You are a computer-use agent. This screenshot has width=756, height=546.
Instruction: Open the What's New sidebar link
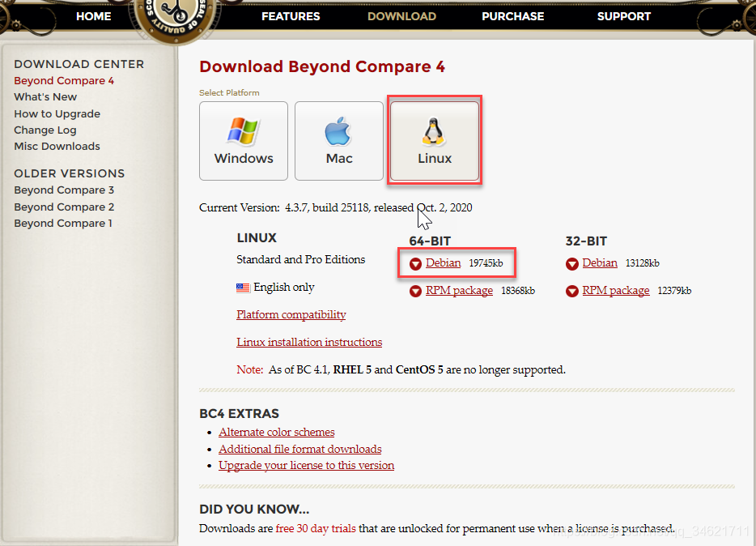click(x=45, y=97)
